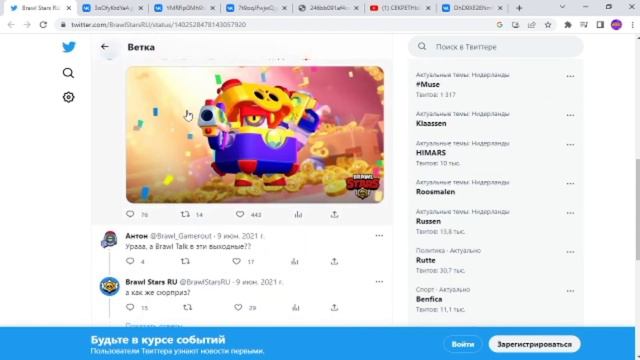Viewport: 640px width, 360px height.
Task: Open a new browser tab
Action: (x=519, y=8)
